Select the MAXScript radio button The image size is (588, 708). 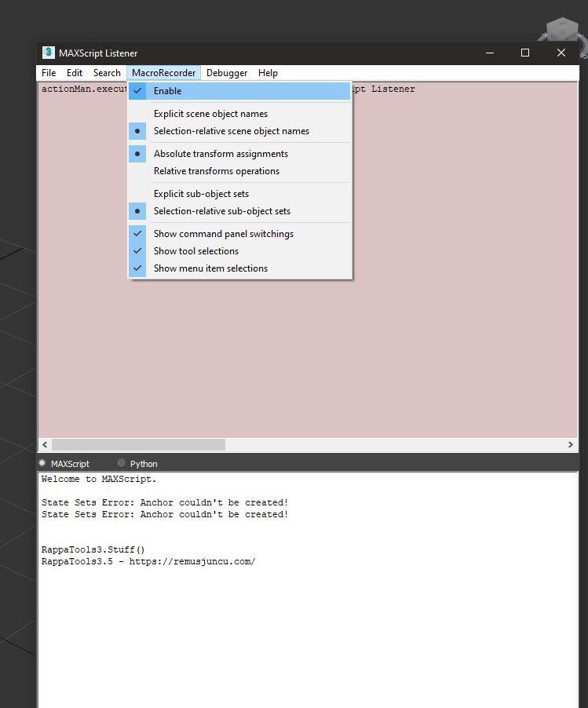coord(42,463)
